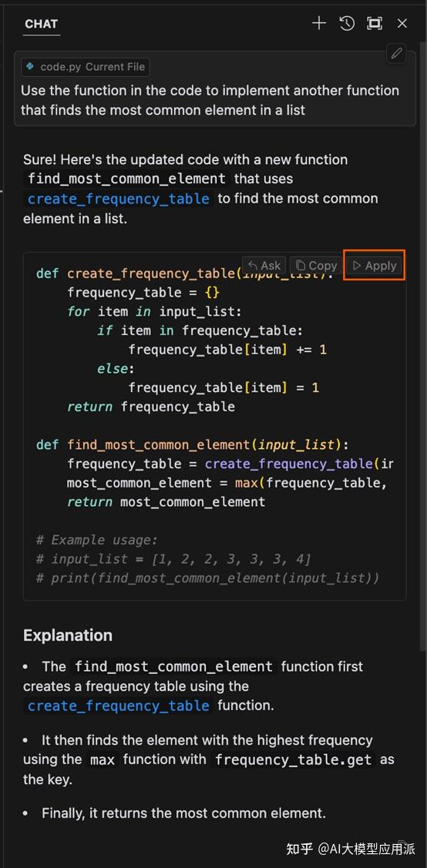
Task: Close the chat panel with X
Action: pos(402,23)
